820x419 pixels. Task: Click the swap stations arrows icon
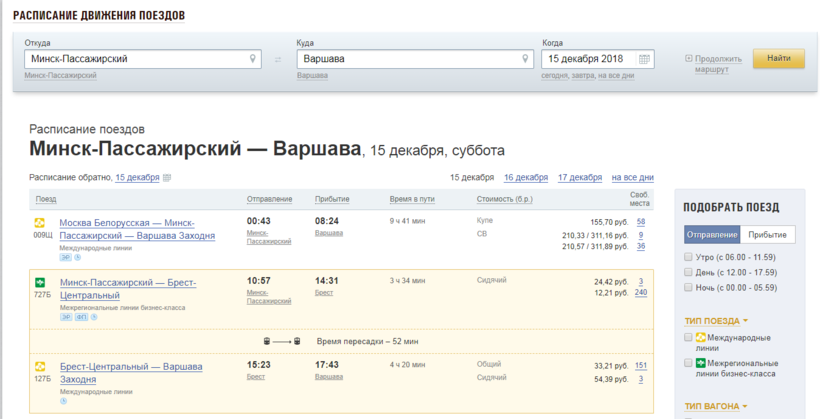coord(278,60)
